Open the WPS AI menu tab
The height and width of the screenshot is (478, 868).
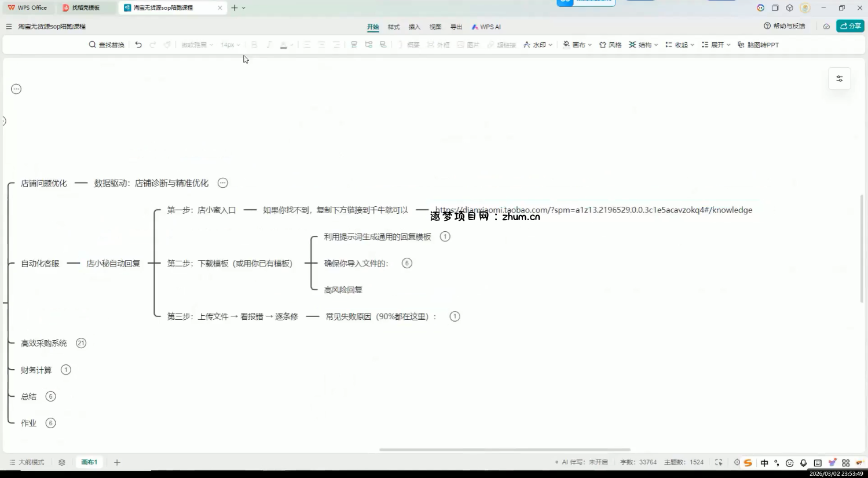486,27
